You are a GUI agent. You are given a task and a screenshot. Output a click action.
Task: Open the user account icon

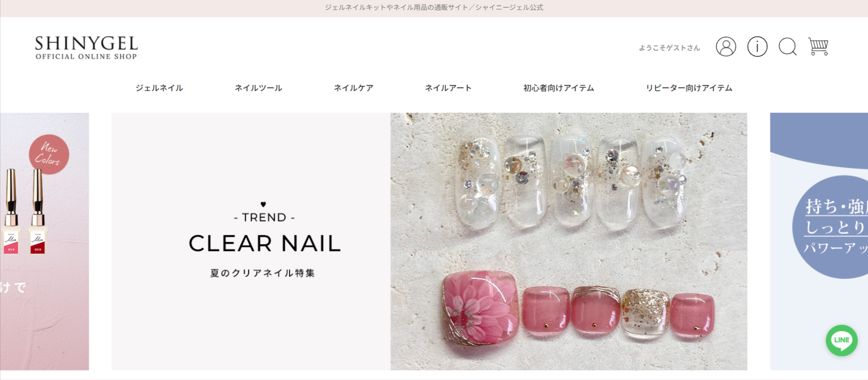pos(726,46)
